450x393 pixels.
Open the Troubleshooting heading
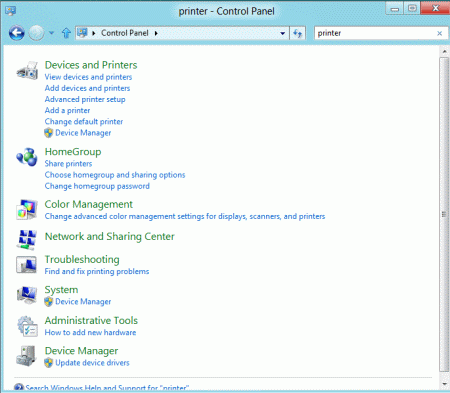[82, 259]
